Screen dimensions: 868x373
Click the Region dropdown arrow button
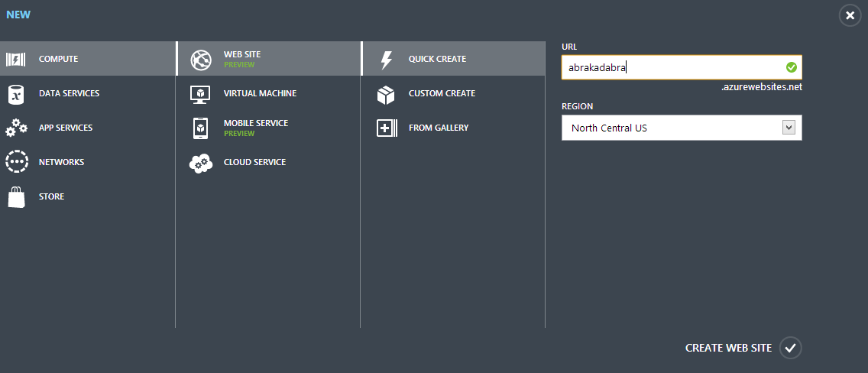tap(789, 128)
